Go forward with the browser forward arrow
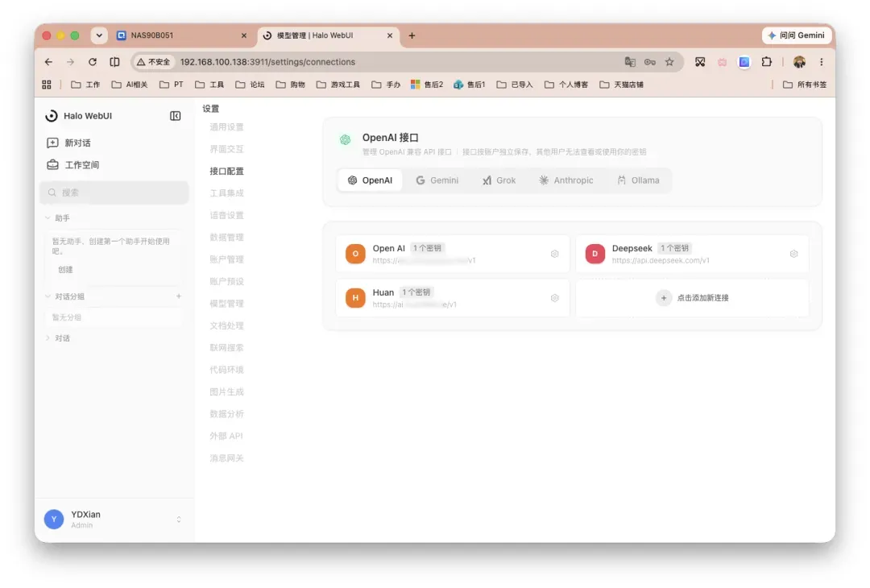 (70, 62)
